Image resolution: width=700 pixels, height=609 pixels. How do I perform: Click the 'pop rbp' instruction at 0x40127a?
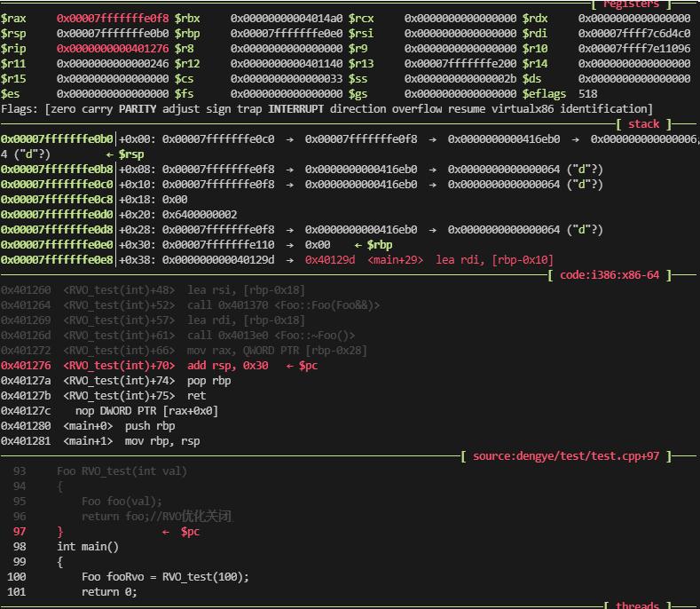(x=208, y=381)
